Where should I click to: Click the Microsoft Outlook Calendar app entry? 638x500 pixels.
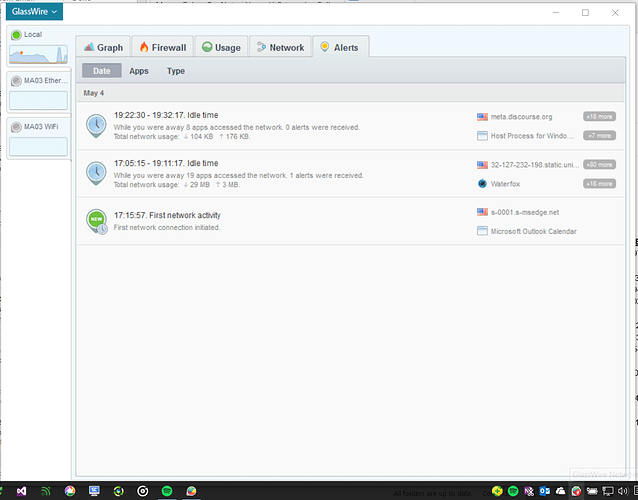click(x=533, y=231)
